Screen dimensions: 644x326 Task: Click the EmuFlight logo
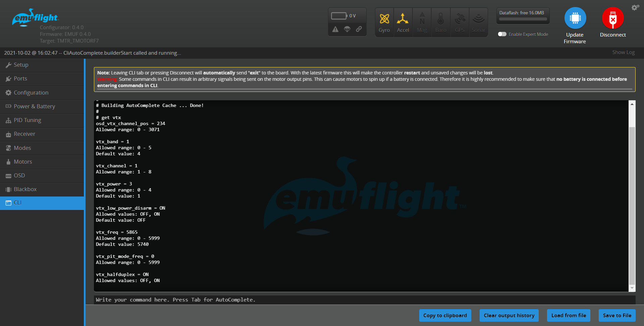[x=35, y=17]
